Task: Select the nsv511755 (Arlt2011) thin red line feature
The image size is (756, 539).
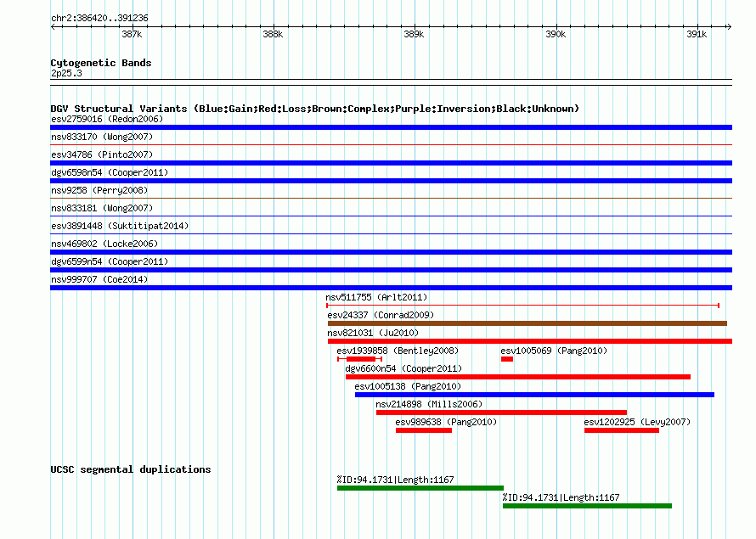Action: (522, 306)
